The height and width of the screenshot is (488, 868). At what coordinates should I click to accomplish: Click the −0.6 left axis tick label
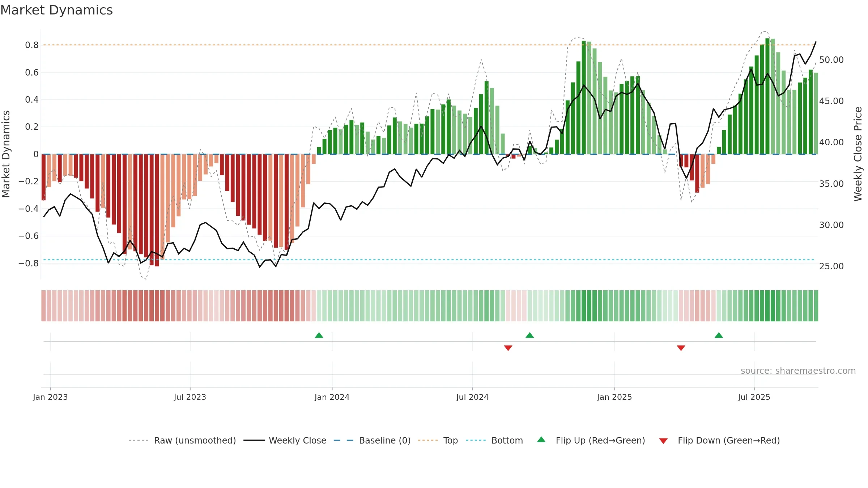(x=29, y=236)
